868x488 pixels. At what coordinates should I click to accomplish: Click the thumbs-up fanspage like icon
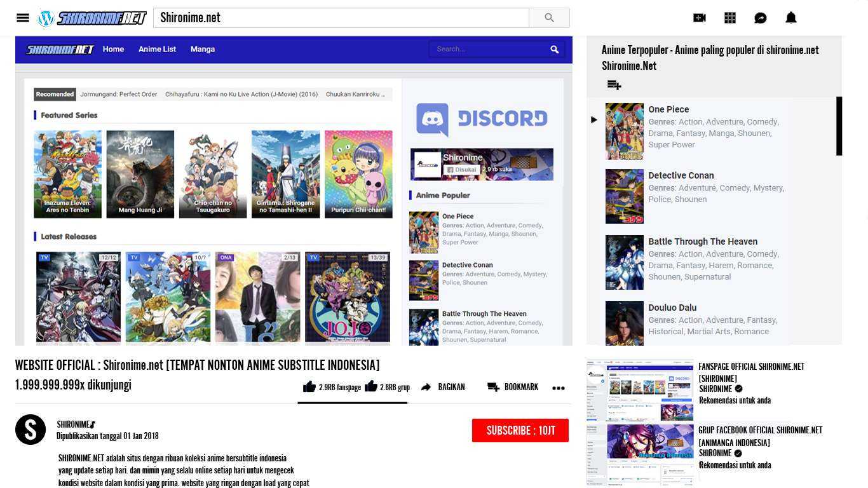[x=309, y=387]
